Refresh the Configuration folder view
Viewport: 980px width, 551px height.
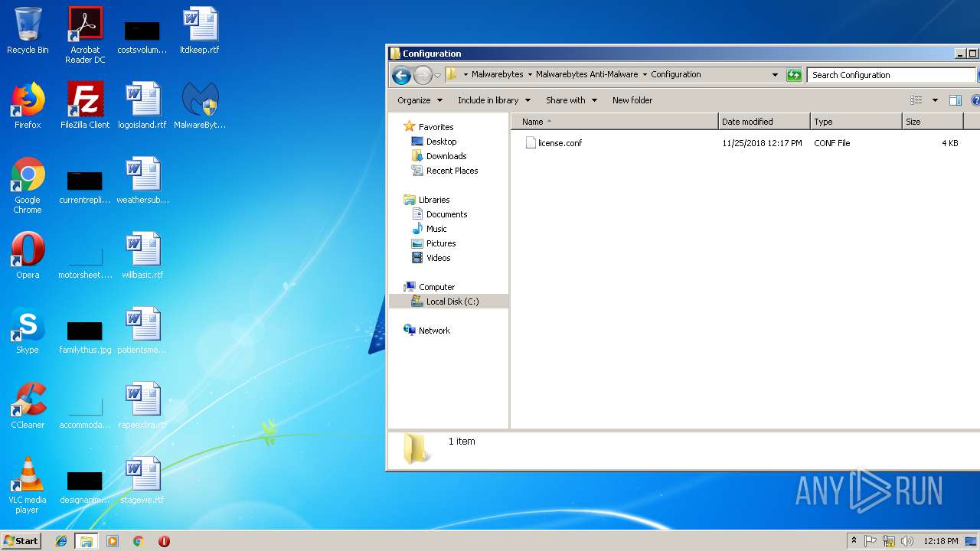pos(794,75)
